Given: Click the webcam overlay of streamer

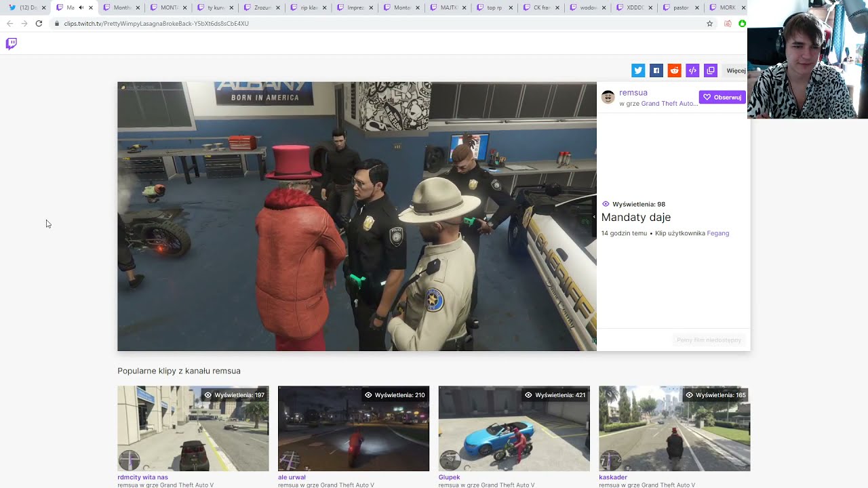Looking at the screenshot, I should click(x=808, y=60).
